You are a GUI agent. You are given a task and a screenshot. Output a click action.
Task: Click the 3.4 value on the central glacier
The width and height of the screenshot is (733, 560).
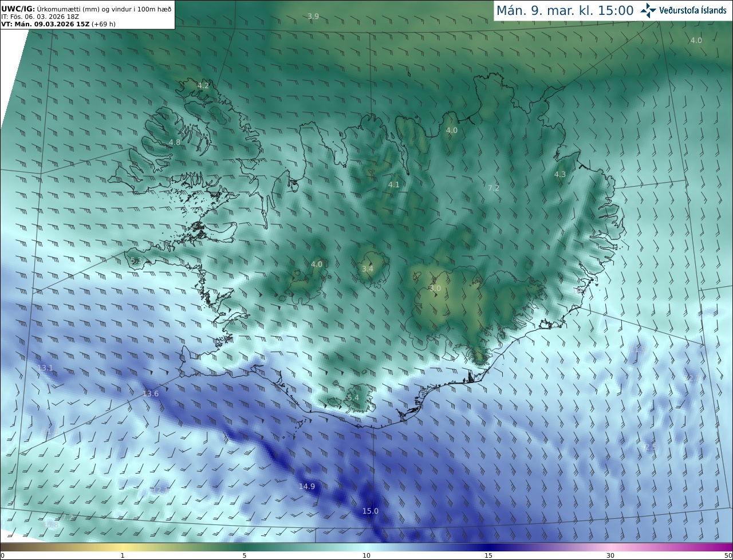pyautogui.click(x=368, y=269)
